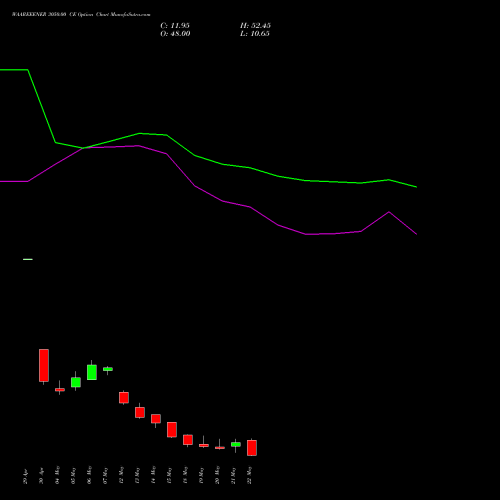Click the '05 May' date axis label
Screen dimensions: 500x500
[74, 475]
